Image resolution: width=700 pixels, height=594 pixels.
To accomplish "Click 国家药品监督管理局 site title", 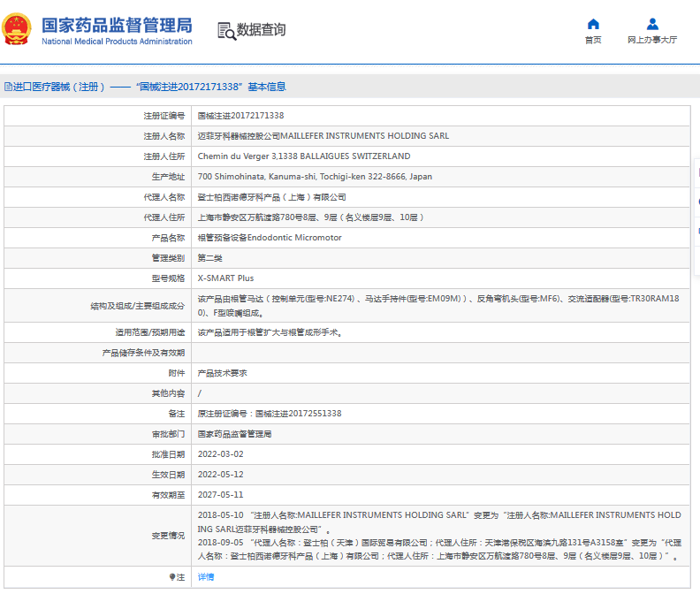I will coord(117,26).
